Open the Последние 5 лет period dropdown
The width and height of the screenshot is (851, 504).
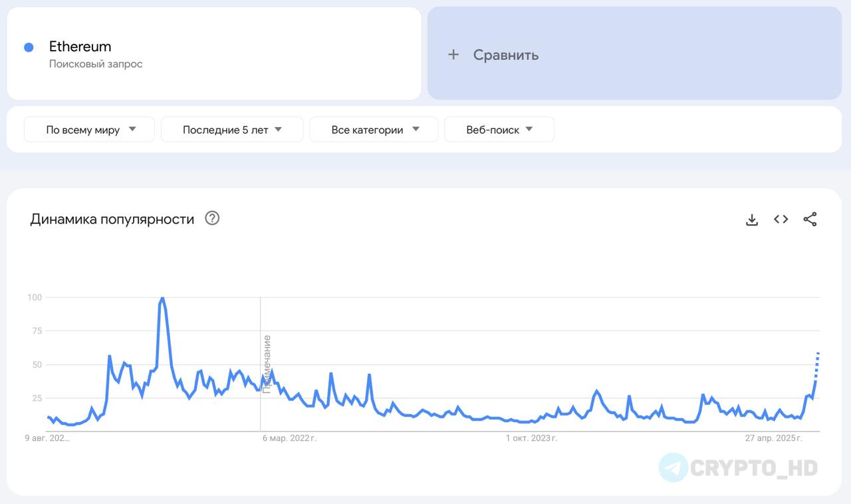[232, 130]
